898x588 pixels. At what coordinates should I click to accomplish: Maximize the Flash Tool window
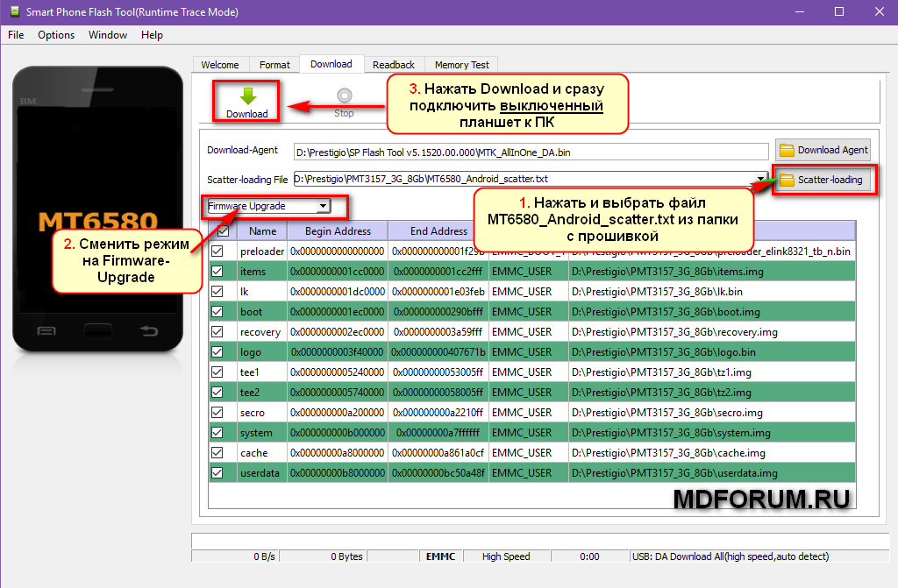tap(839, 12)
